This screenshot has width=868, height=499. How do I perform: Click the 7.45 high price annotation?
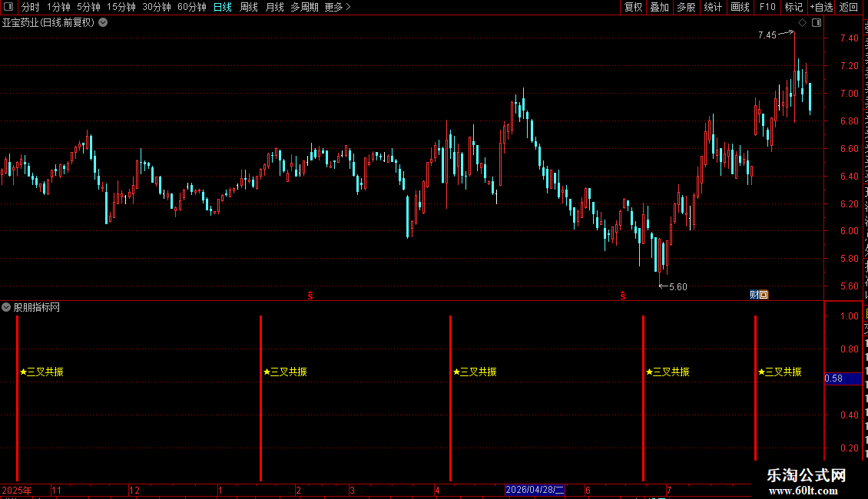click(x=767, y=35)
